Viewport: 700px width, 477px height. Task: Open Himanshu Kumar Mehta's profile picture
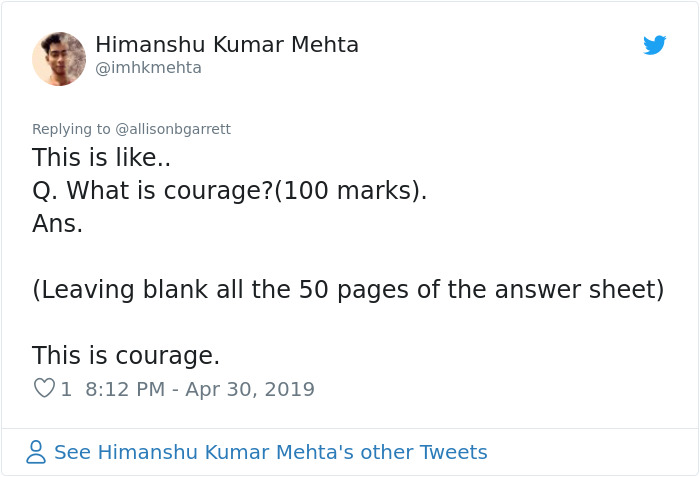click(59, 58)
